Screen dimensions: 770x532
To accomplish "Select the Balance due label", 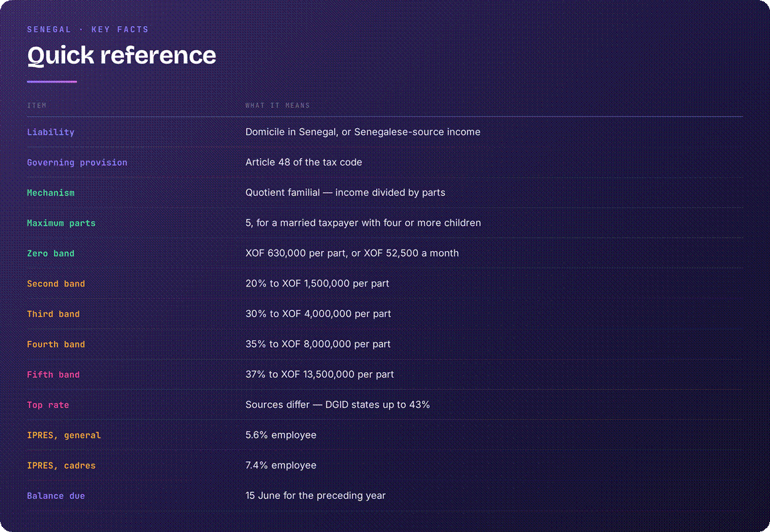I will pos(56,496).
